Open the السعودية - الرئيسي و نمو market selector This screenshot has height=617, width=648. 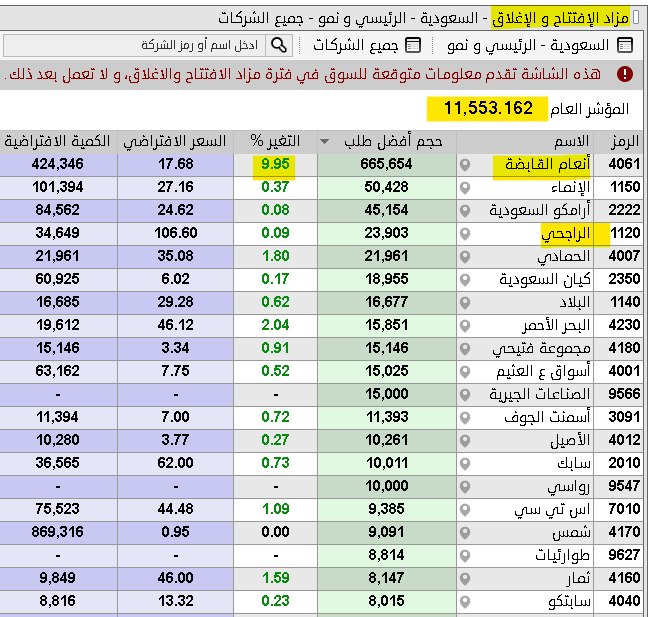(x=540, y=45)
